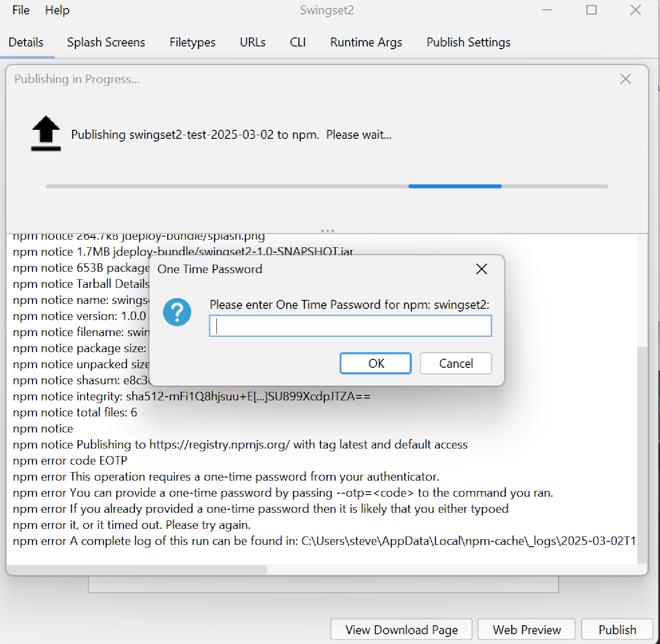
Task: Click the upload arrow icon in the progress dialog
Action: (45, 133)
